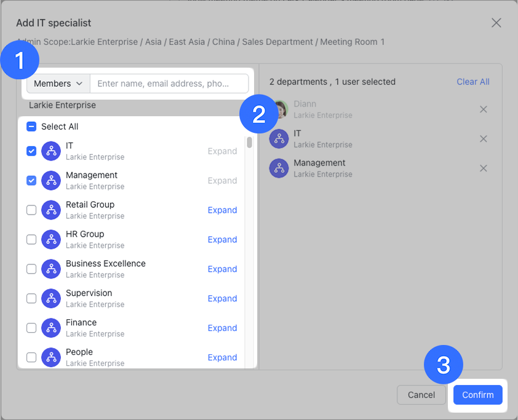The height and width of the screenshot is (420, 518).
Task: Click Diann's avatar in the selected list
Action: [279, 109]
